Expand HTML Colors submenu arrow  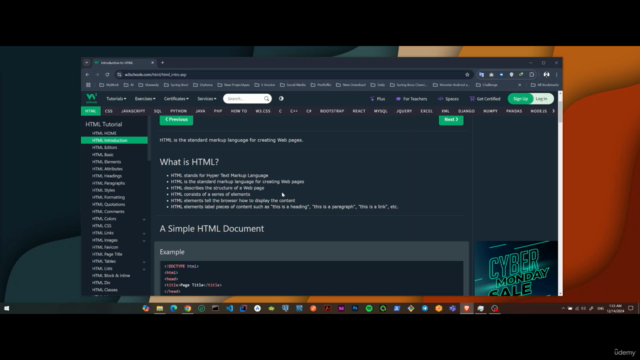[x=144, y=219]
